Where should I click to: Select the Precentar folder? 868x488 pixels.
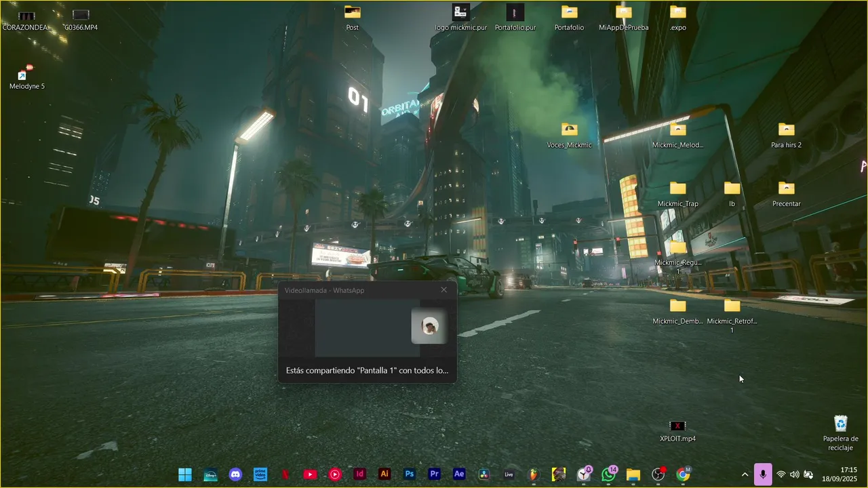click(x=787, y=195)
